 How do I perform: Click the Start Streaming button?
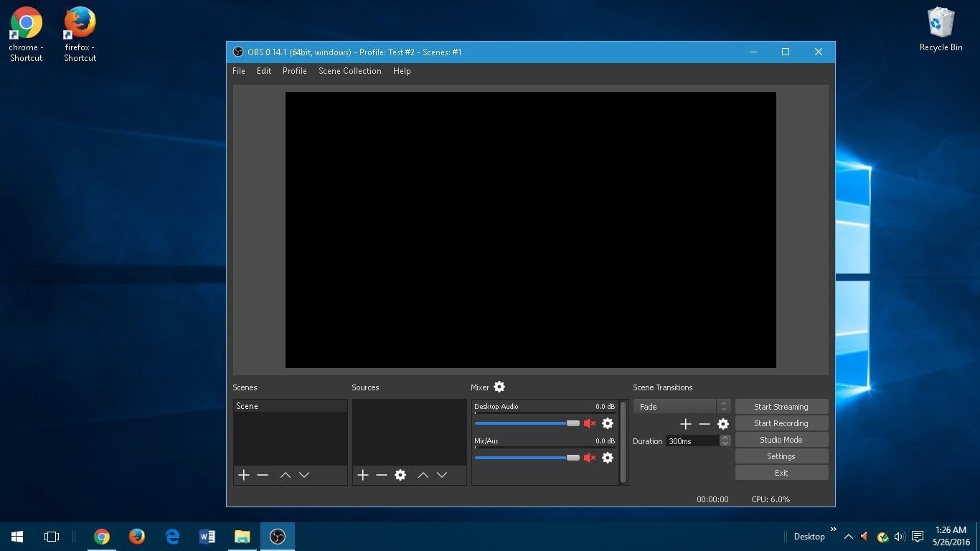pos(781,407)
